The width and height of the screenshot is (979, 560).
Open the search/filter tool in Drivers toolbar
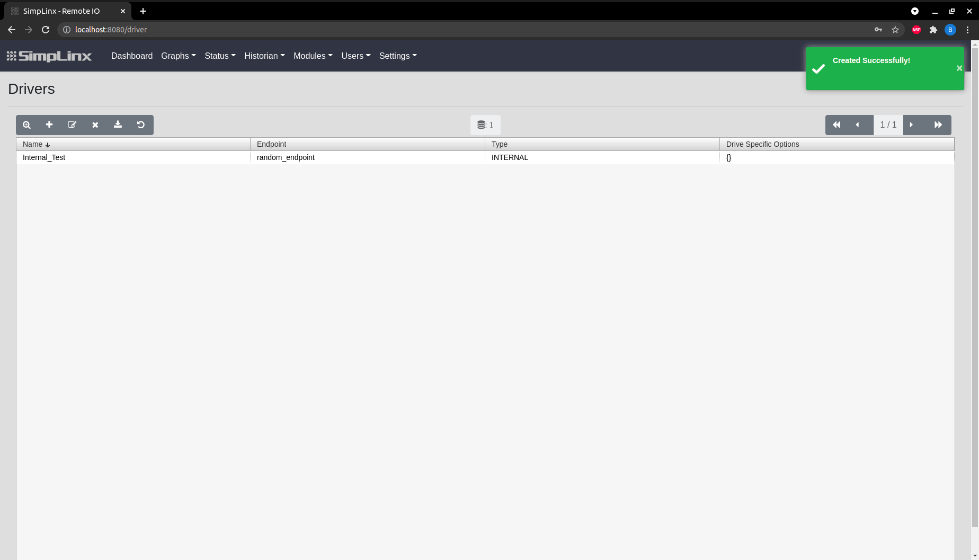coord(27,125)
